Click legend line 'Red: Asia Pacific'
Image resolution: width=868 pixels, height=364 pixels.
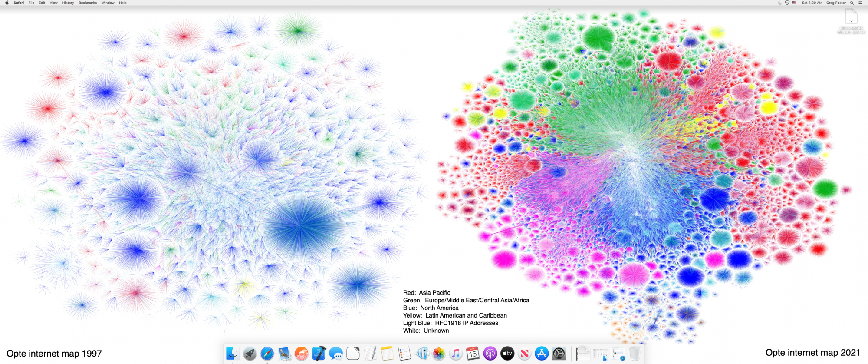[427, 293]
